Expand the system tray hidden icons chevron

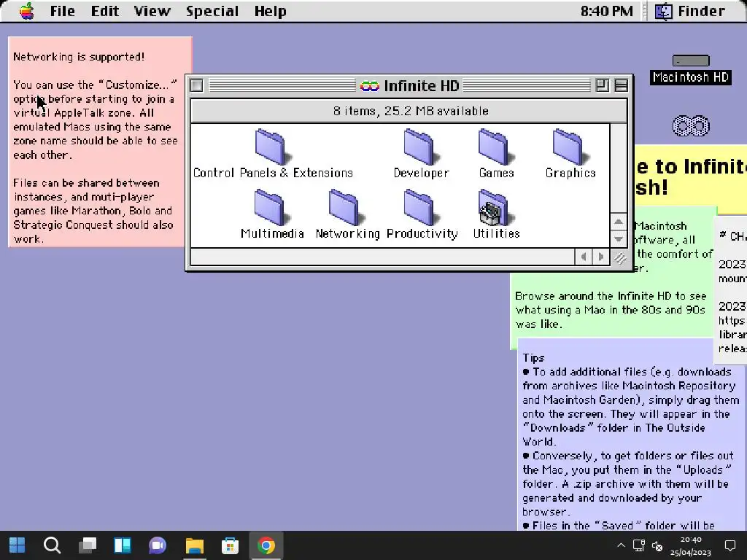(621, 545)
